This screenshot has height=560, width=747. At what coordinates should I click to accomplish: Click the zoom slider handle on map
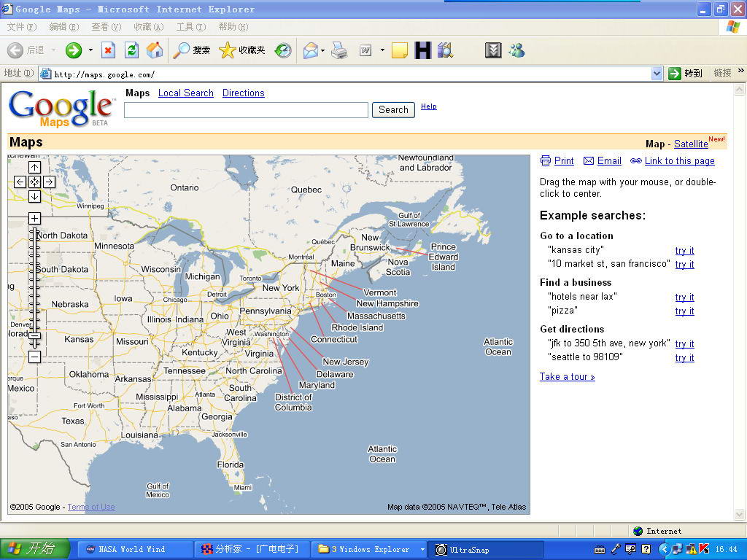pos(34,336)
